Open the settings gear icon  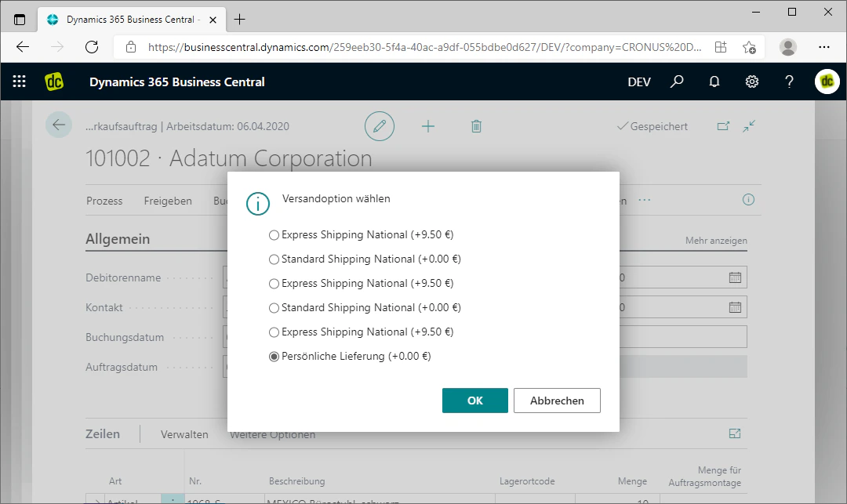(x=752, y=82)
